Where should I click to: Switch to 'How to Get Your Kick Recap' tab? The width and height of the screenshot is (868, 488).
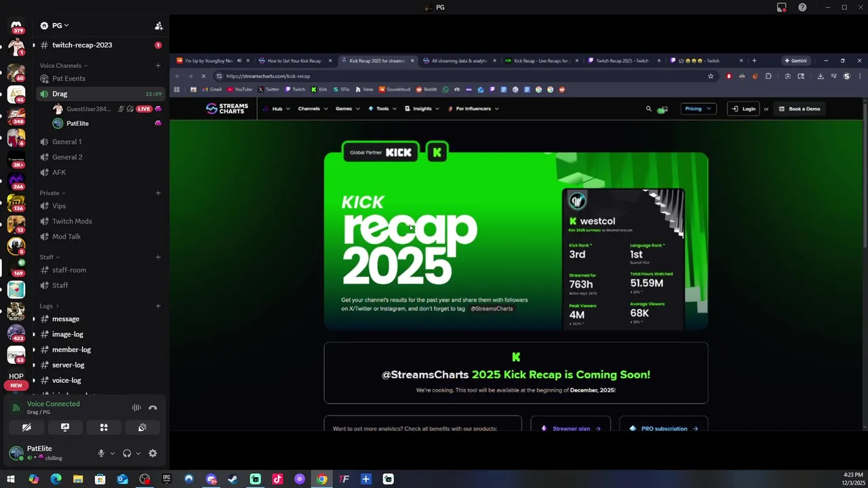pyautogui.click(x=294, y=60)
